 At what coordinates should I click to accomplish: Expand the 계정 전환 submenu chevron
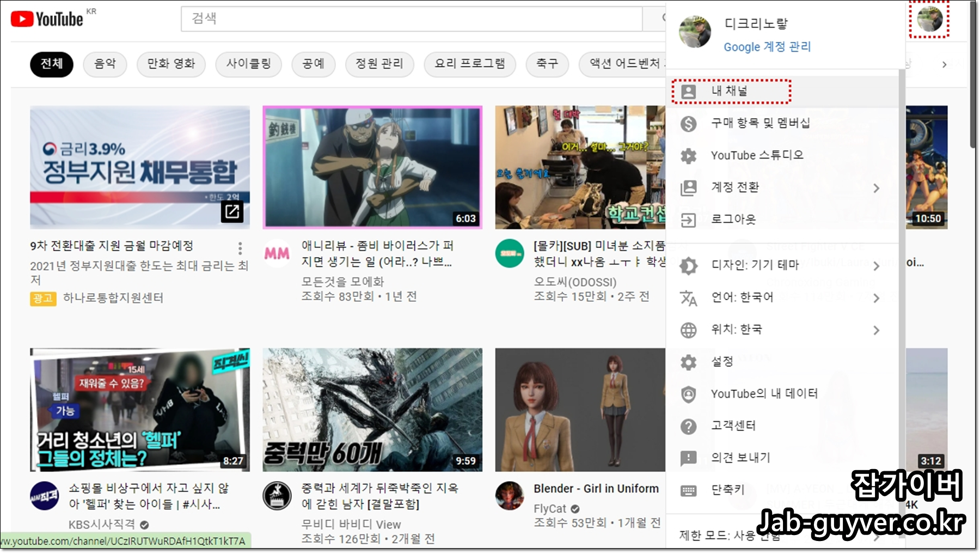coord(877,187)
